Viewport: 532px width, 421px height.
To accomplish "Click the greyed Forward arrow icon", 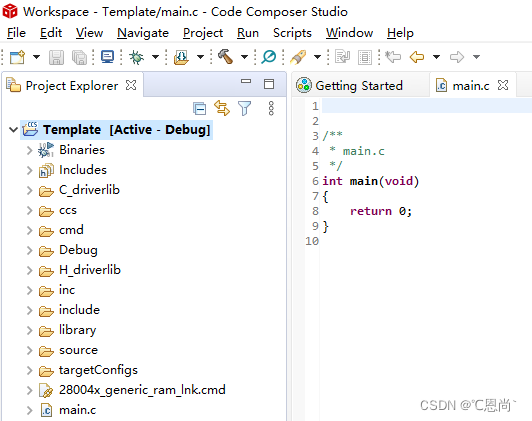I will (x=457, y=57).
